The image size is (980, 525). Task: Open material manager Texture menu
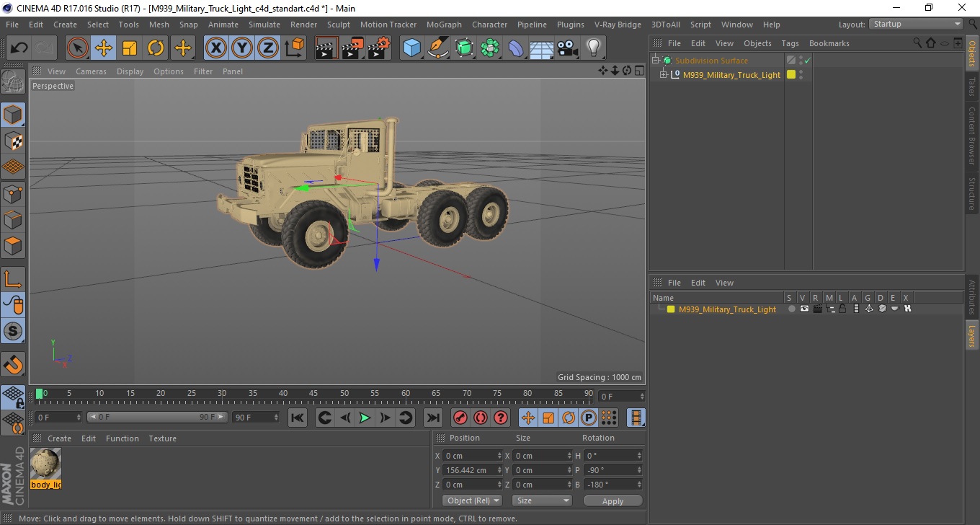[x=163, y=438]
